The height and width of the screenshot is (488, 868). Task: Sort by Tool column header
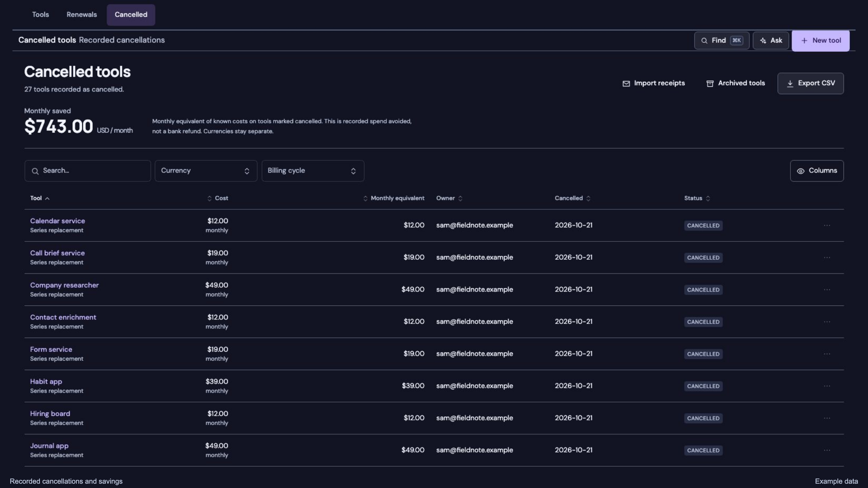click(40, 198)
